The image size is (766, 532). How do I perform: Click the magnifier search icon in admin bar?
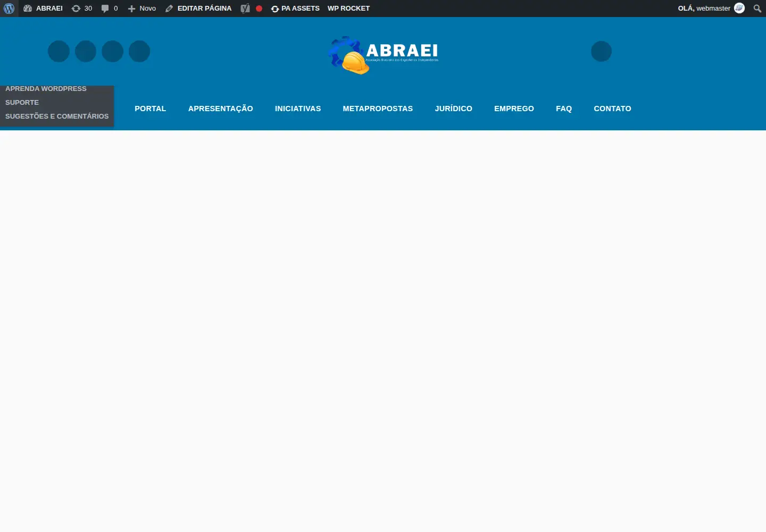pyautogui.click(x=757, y=9)
